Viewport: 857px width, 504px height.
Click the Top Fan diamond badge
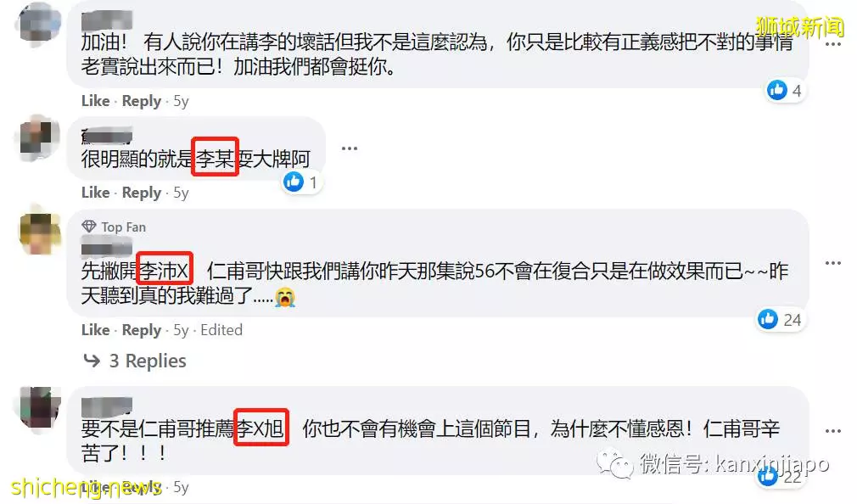[88, 227]
